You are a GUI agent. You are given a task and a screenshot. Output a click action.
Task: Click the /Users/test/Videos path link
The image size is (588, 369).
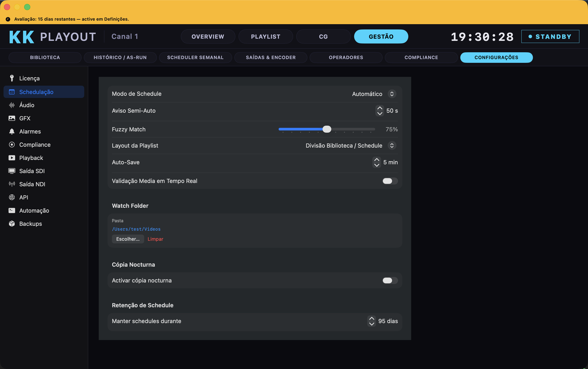[x=136, y=229]
